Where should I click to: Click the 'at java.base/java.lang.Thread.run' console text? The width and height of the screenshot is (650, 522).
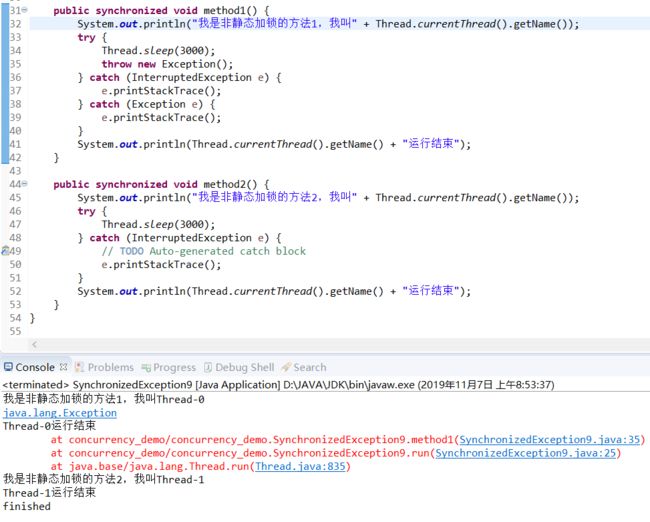click(x=152, y=466)
